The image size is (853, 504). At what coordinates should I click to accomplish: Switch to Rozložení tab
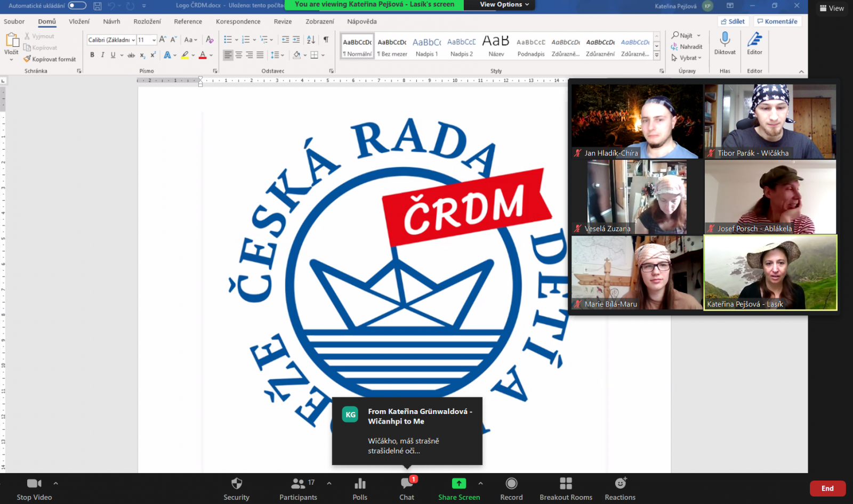pyautogui.click(x=147, y=21)
